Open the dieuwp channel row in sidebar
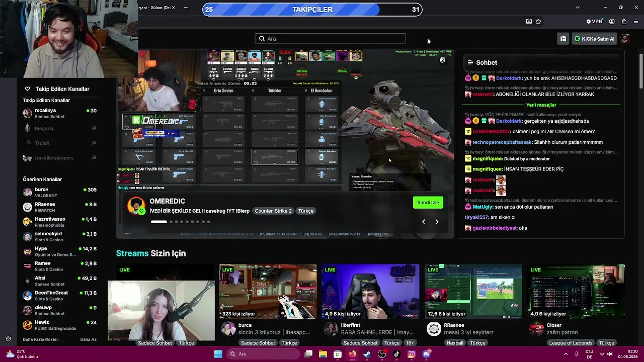 (59, 310)
